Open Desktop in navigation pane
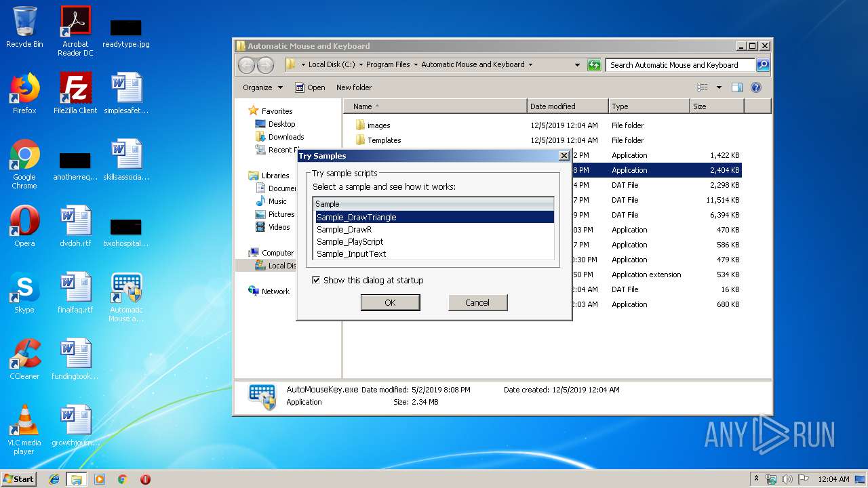The width and height of the screenshot is (868, 488). click(x=275, y=124)
